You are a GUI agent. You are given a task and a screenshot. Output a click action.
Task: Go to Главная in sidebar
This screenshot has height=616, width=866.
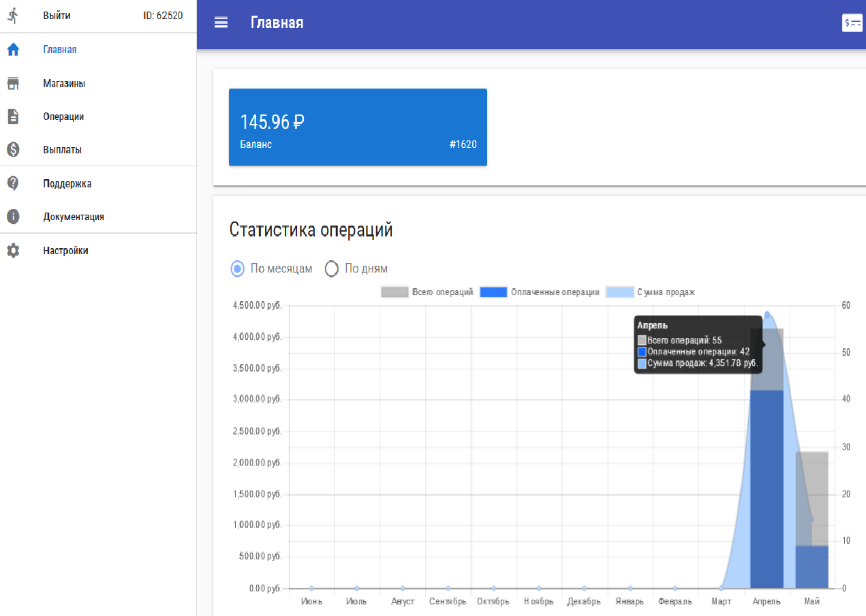coord(60,49)
